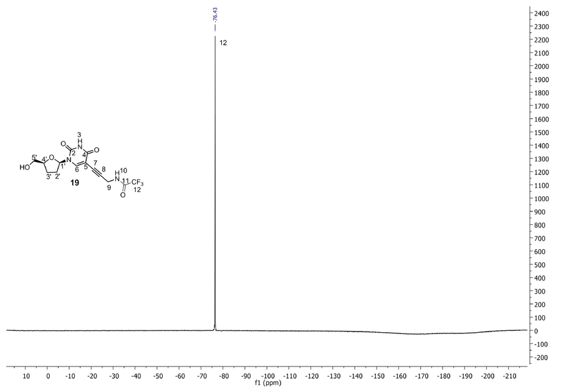Click the vertical intensity axis line on the right
Screen dimensions: 561x392
pyautogui.click(x=528, y=187)
